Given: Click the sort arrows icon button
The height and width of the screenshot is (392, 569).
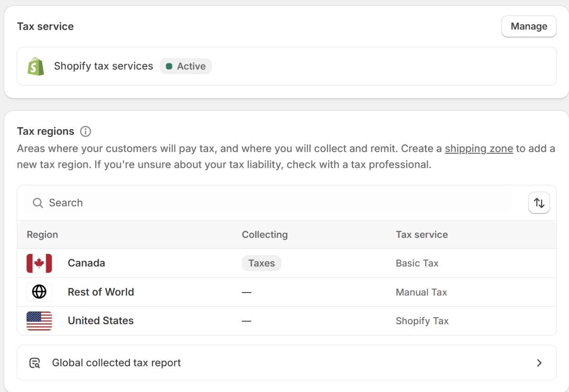Looking at the screenshot, I should click(x=539, y=203).
